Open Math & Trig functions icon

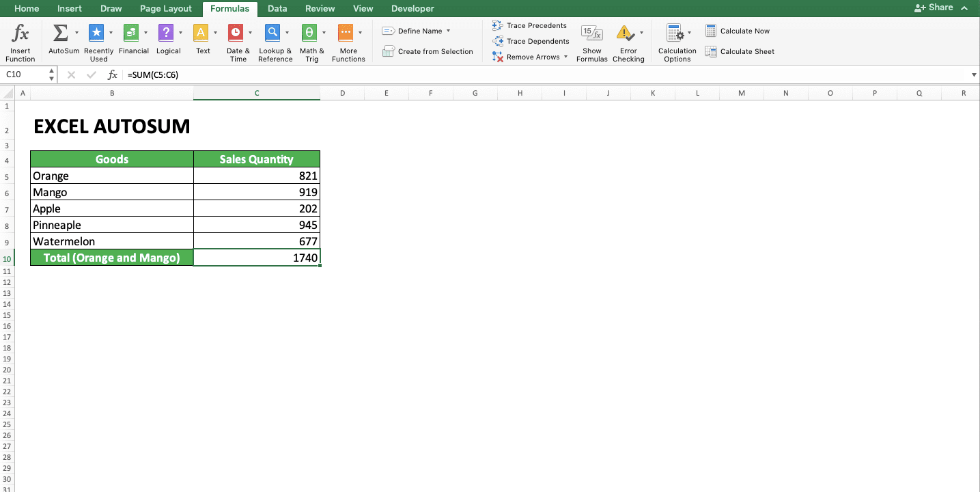coord(309,33)
